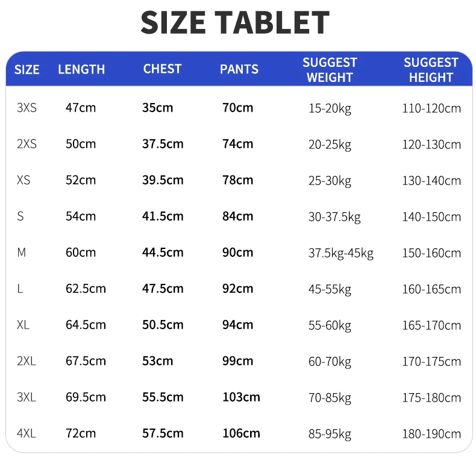Click the M size row label

21,253
